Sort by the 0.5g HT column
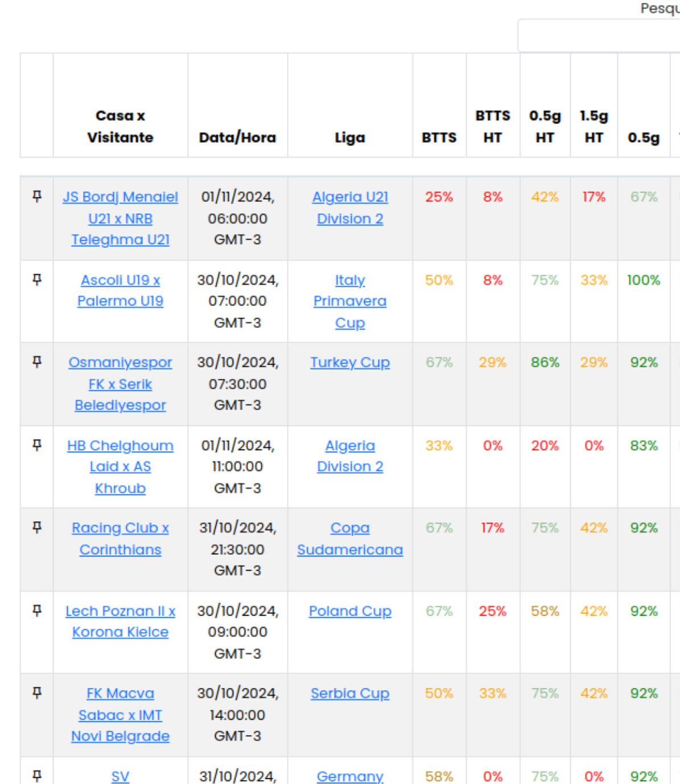This screenshot has height=784, width=680. click(545, 126)
